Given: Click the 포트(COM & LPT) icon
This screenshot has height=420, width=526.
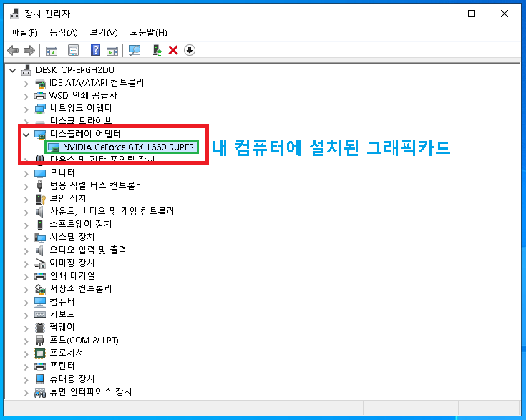Looking at the screenshot, I should (40, 341).
